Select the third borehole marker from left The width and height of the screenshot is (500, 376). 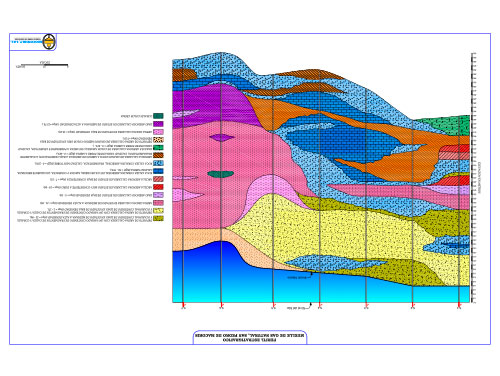273,305
